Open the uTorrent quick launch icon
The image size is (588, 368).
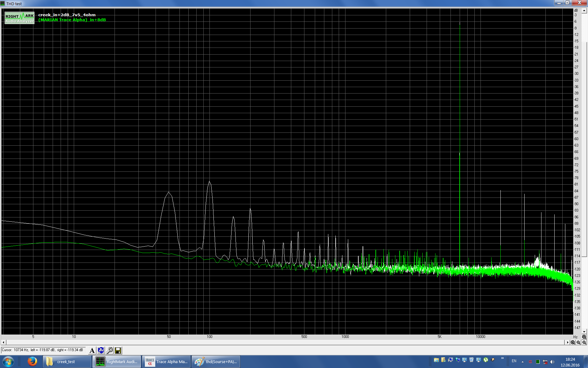point(486,360)
